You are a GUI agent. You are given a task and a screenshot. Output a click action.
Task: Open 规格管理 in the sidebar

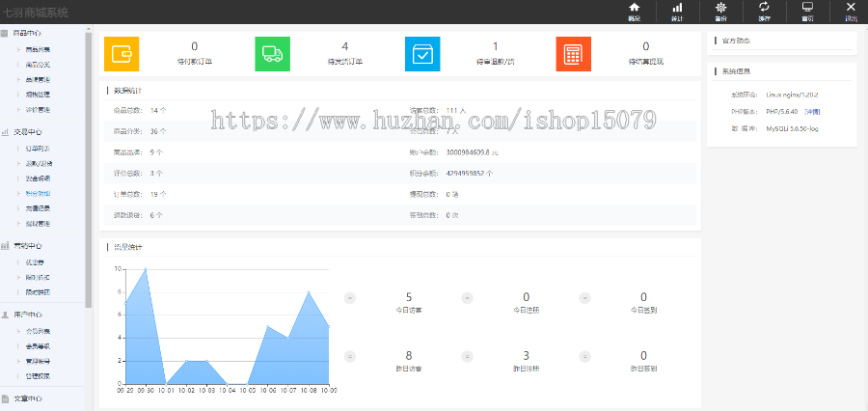click(x=38, y=95)
